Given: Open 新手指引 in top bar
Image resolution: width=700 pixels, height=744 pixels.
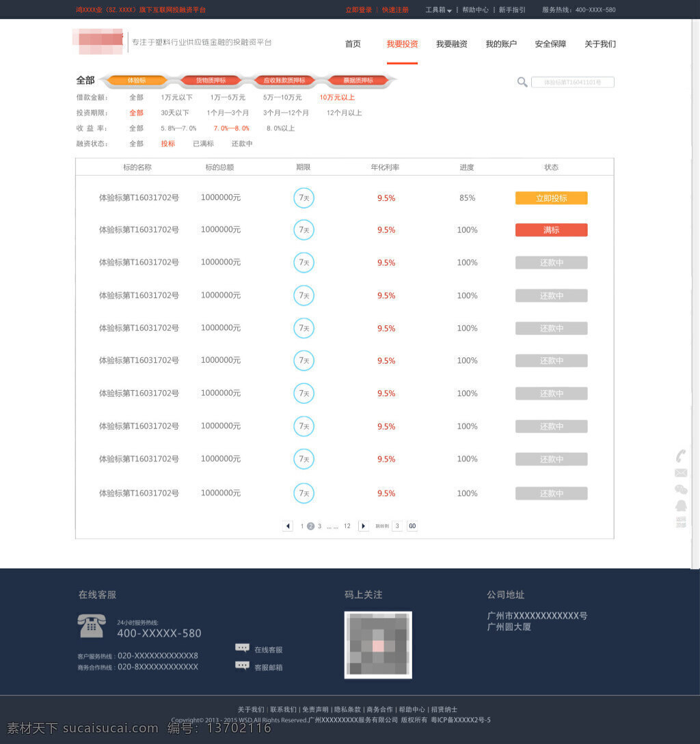Looking at the screenshot, I should point(512,10).
